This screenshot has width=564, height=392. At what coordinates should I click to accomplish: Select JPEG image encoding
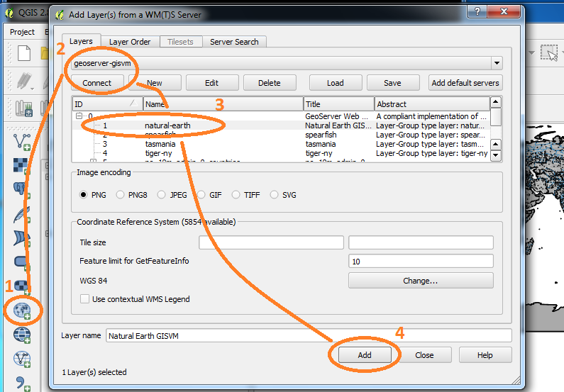[161, 195]
